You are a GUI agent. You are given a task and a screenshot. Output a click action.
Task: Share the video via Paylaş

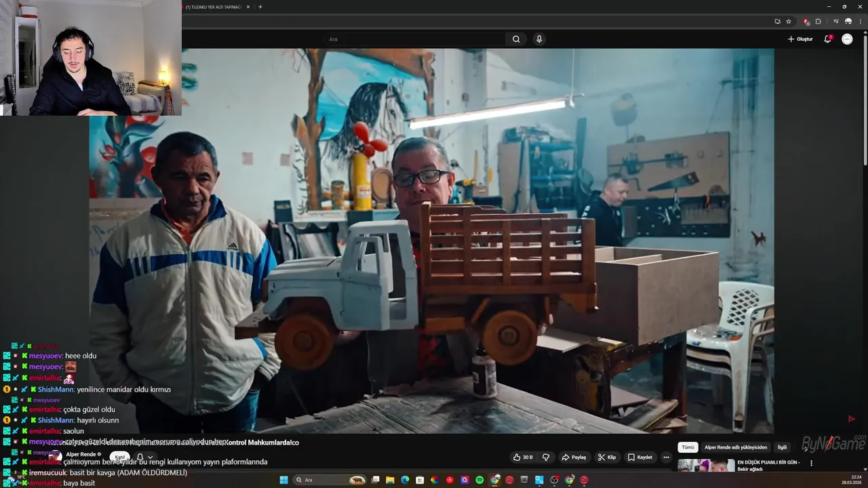[x=574, y=457]
